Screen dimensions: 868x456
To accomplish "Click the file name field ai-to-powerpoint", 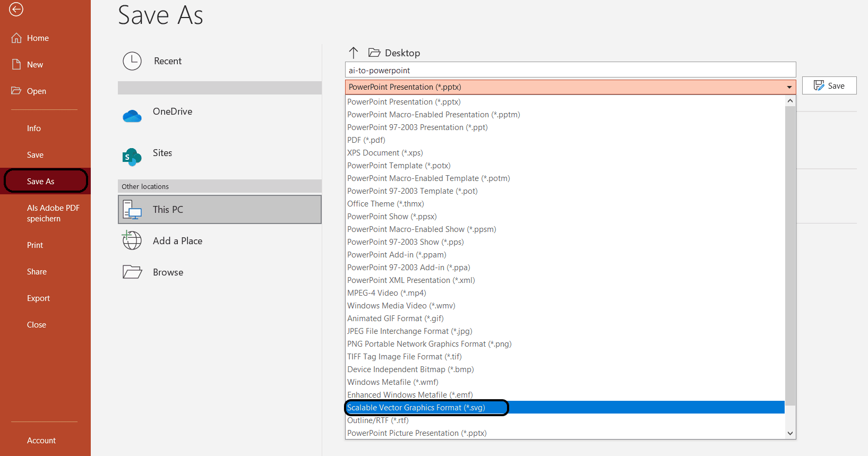I will pos(570,70).
